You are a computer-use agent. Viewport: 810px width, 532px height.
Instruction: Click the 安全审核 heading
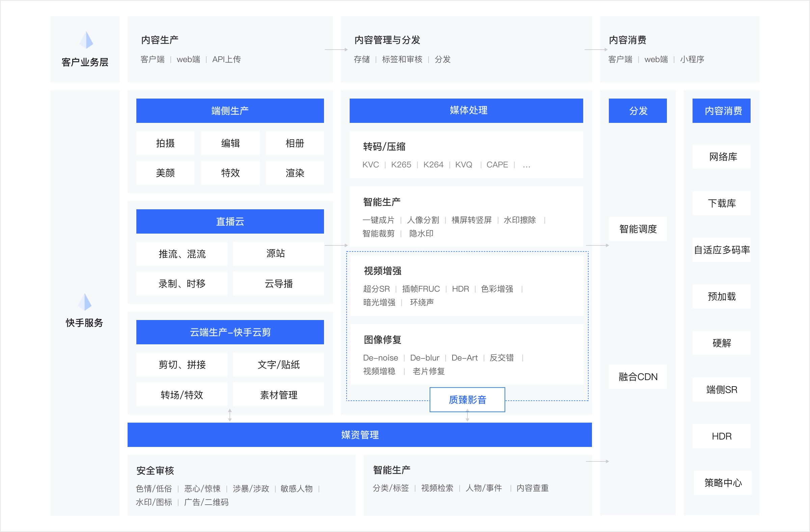point(155,471)
